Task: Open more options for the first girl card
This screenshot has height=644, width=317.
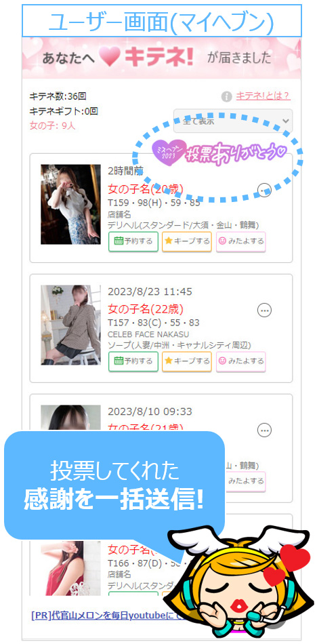Action: [264, 190]
